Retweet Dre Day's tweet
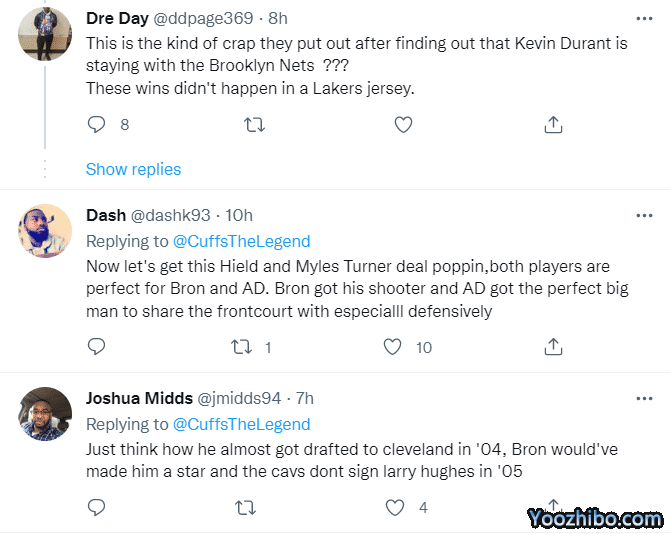Image resolution: width=670 pixels, height=534 pixels. pyautogui.click(x=255, y=125)
